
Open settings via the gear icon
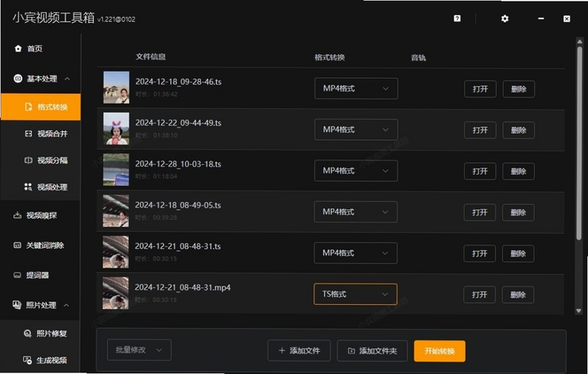pos(505,18)
